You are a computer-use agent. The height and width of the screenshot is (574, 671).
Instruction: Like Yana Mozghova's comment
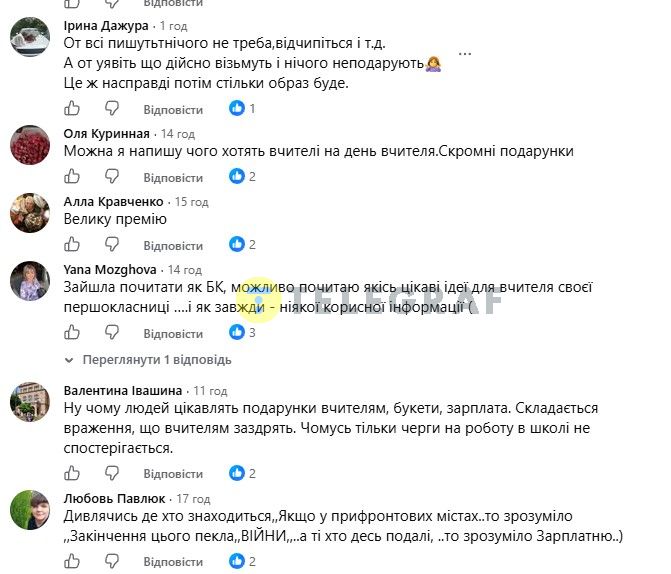pyautogui.click(x=72, y=332)
